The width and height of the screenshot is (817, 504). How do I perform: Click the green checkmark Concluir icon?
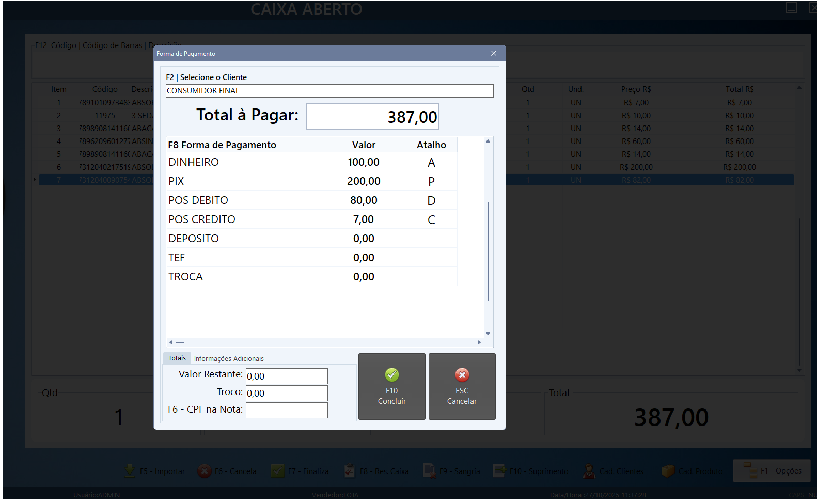[391, 375]
